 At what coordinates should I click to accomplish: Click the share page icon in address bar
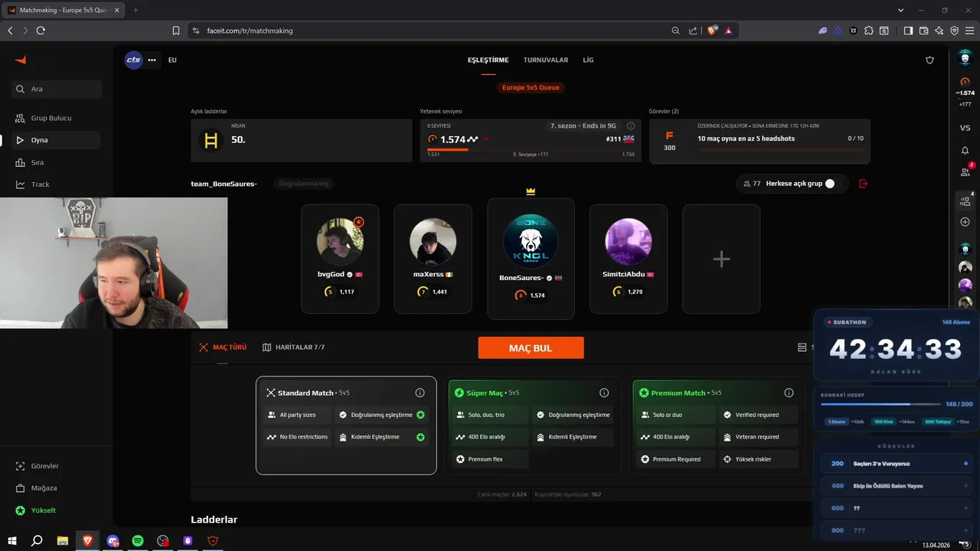click(x=693, y=31)
